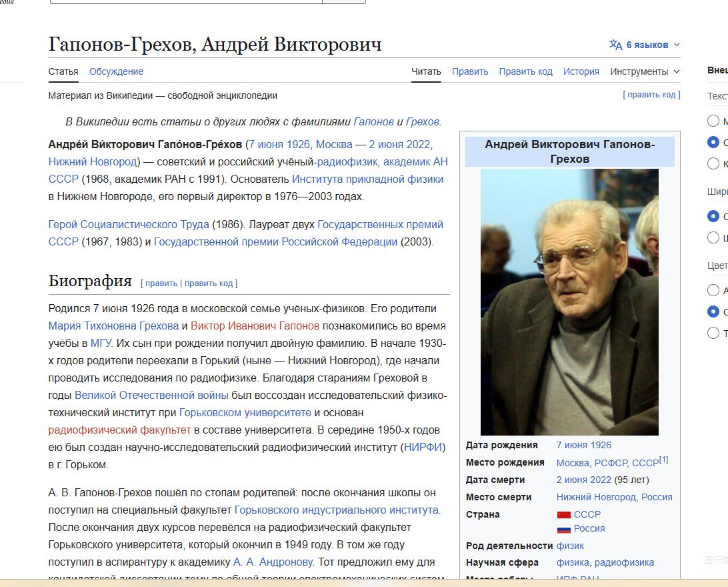
Task: Click the chevron arrow next to "6 языков"
Action: pos(677,45)
